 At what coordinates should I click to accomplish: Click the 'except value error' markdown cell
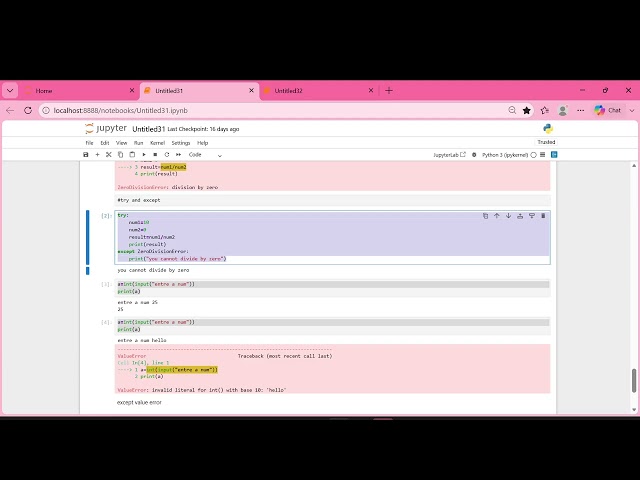pyautogui.click(x=139, y=402)
